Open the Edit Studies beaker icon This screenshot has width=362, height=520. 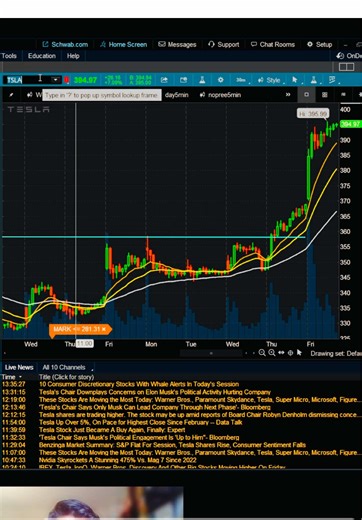[x=202, y=80]
